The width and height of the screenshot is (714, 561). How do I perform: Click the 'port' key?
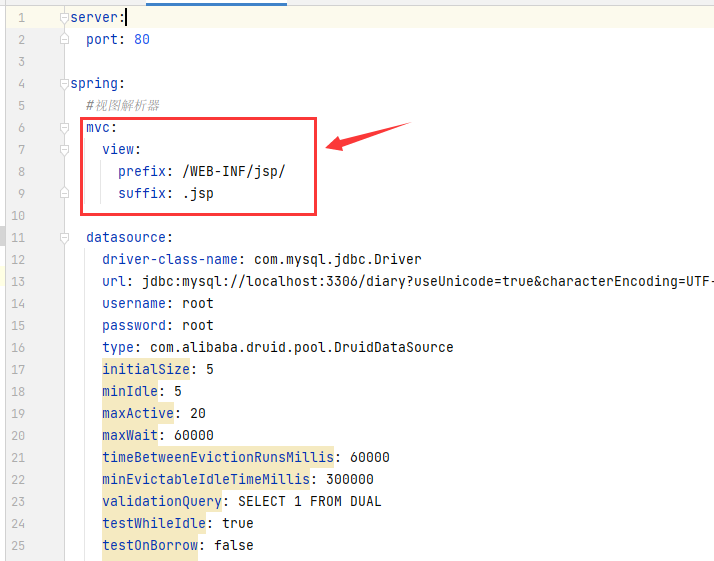(102, 40)
